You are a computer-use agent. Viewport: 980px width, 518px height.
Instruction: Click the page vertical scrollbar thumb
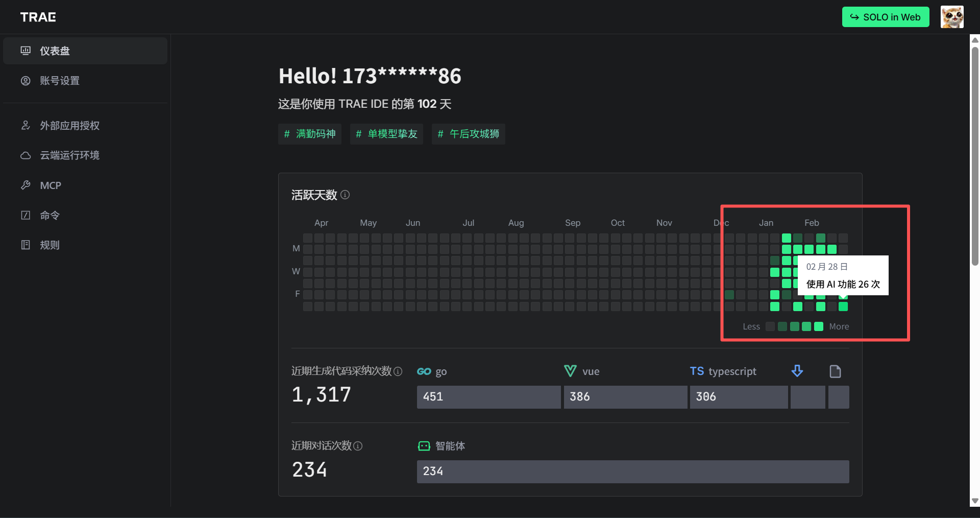975,156
